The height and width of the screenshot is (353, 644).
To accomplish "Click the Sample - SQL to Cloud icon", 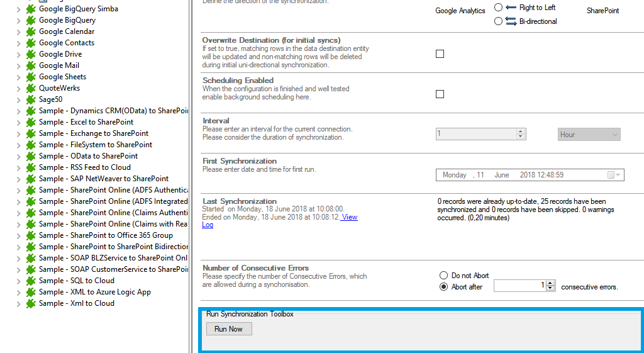I will point(30,281).
